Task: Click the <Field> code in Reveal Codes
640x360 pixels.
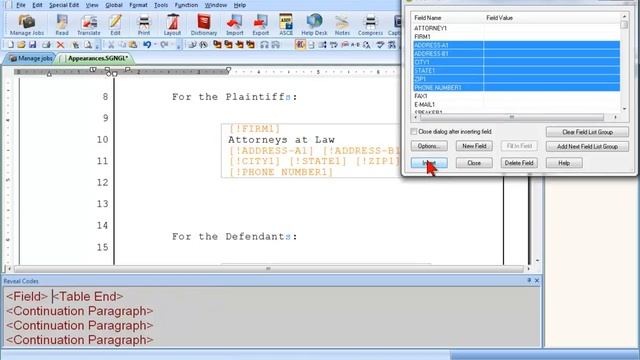Action: [27, 296]
